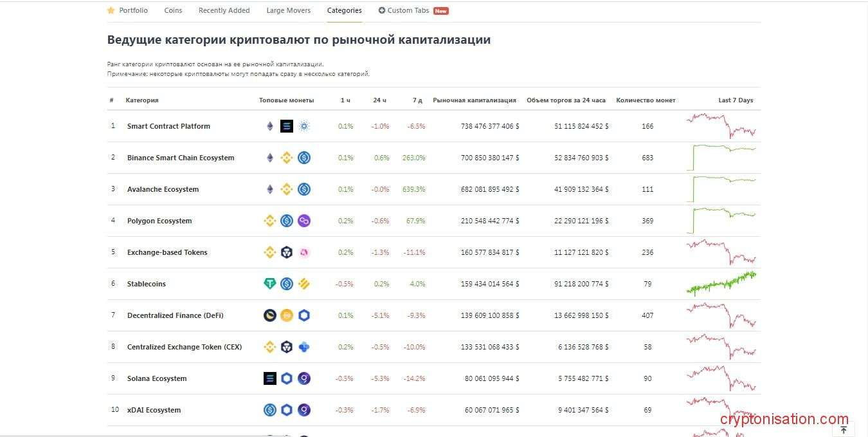Screen dimensions: 868x437
Task: Open the Portfolio tab with star
Action: coord(128,10)
